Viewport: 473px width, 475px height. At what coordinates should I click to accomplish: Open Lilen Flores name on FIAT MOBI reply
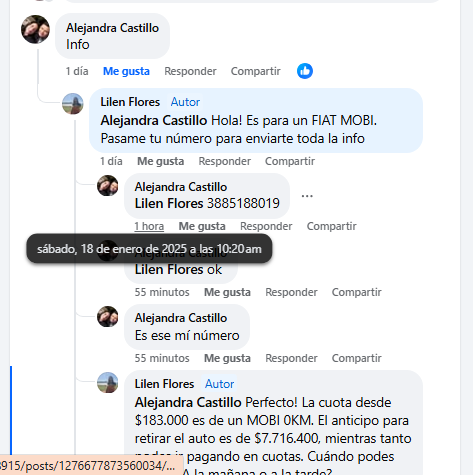pyautogui.click(x=130, y=102)
